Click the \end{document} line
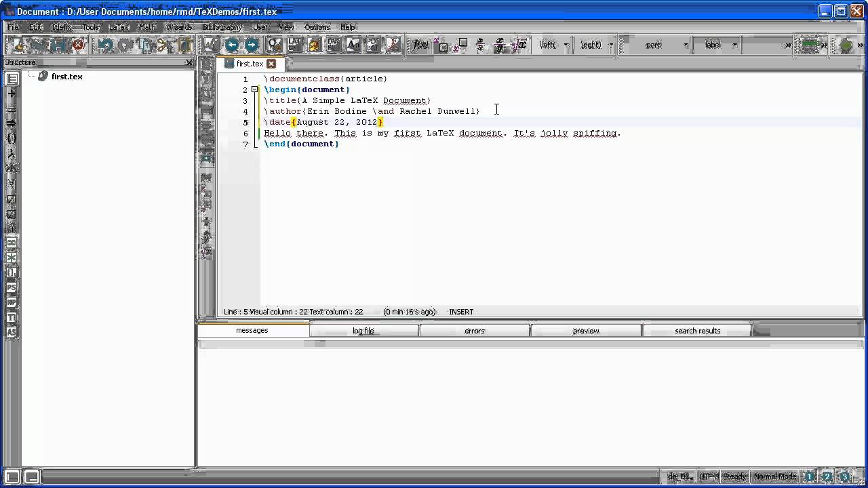The image size is (868, 488). coord(301,144)
